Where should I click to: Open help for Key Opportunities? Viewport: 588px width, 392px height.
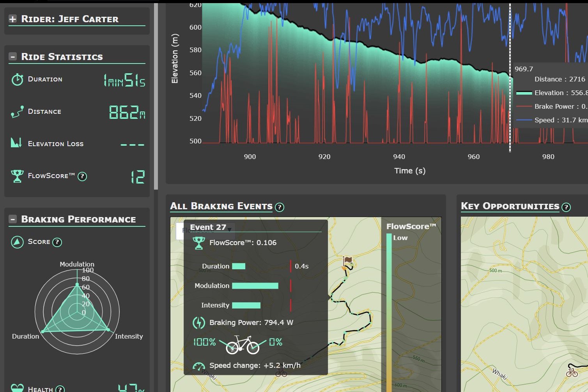coord(566,207)
